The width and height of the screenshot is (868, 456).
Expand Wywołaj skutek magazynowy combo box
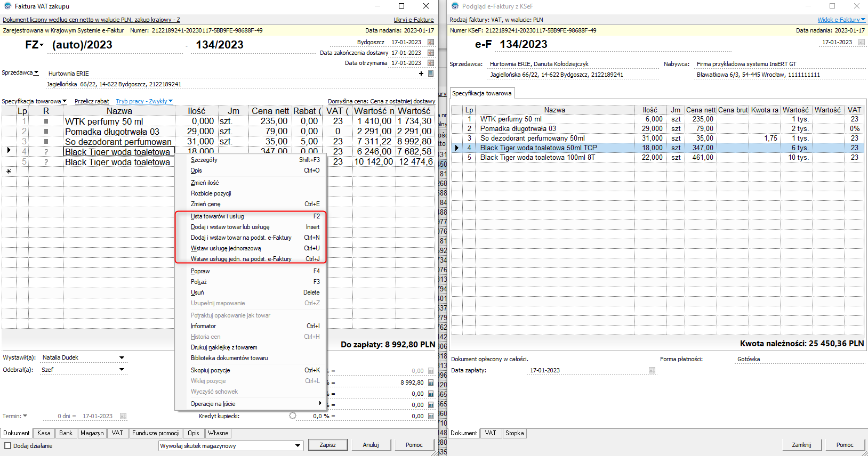(x=298, y=446)
